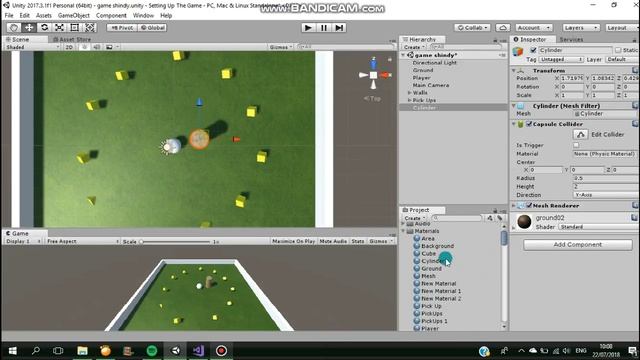This screenshot has height=360, width=640.
Task: Toggle Capsule Collider enabled checkbox
Action: coord(529,124)
